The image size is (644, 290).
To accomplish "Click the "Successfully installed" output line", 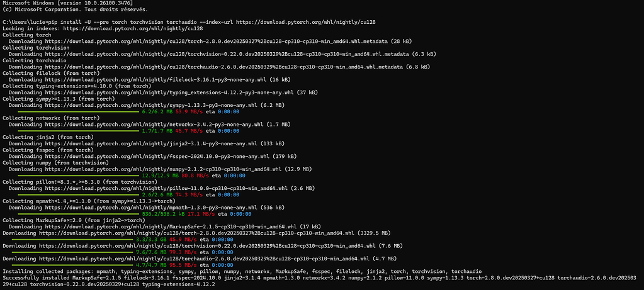I will pos(322,281).
